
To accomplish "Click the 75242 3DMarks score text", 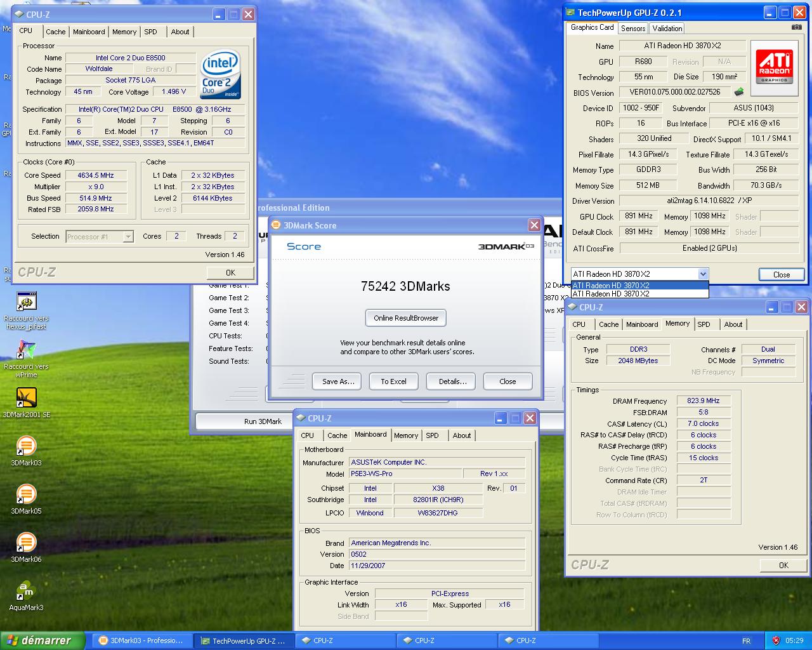I will 405,286.
